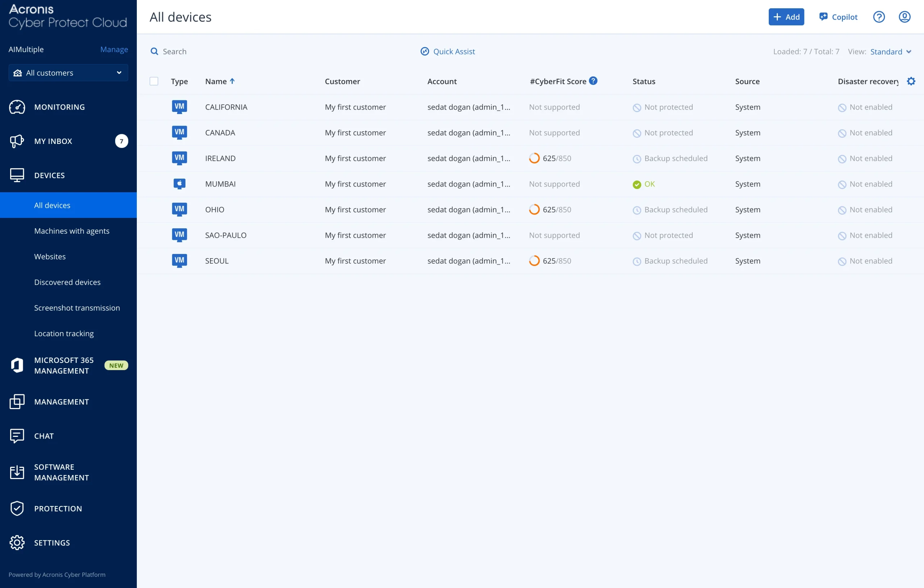Select All devices in the sidebar
Image resolution: width=924 pixels, height=588 pixels.
(68, 205)
